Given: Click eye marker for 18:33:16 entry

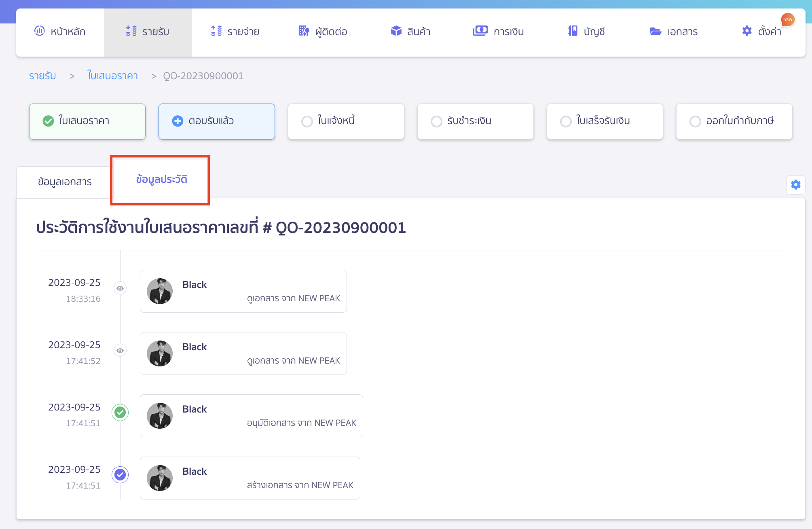Looking at the screenshot, I should point(120,288).
